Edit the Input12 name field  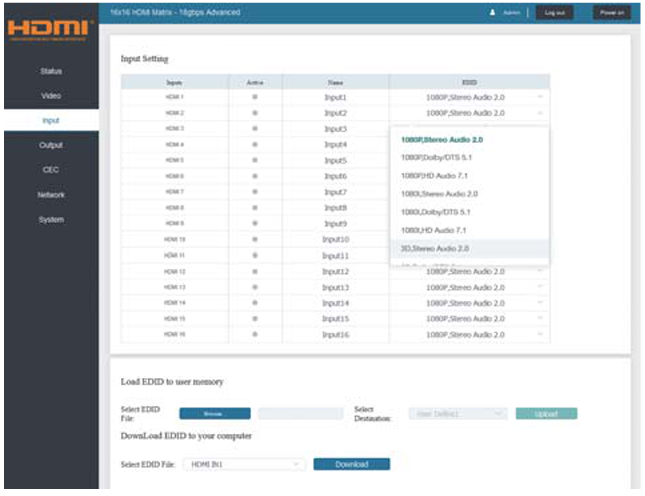(336, 271)
